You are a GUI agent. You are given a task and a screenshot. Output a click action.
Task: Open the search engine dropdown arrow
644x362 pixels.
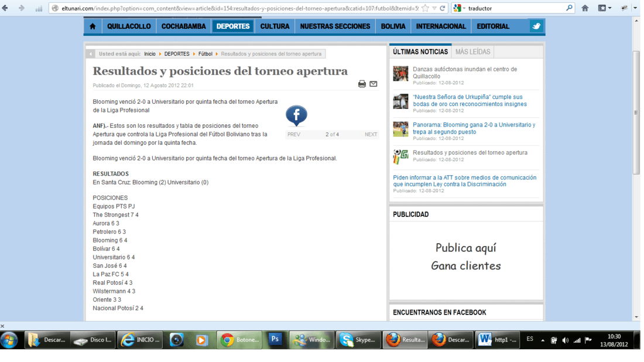pyautogui.click(x=464, y=8)
